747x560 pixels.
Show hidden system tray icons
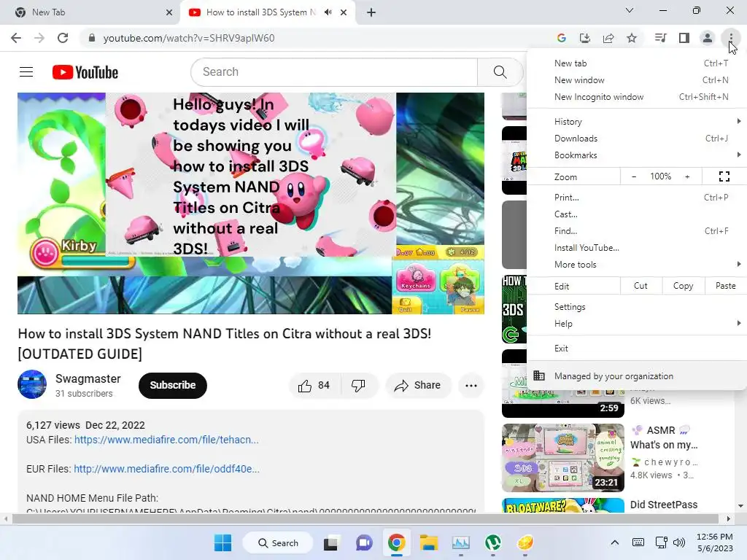[614, 542]
